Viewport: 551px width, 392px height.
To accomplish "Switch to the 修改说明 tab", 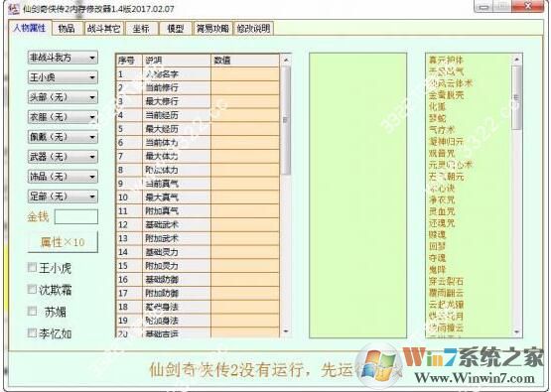I will pos(253,29).
